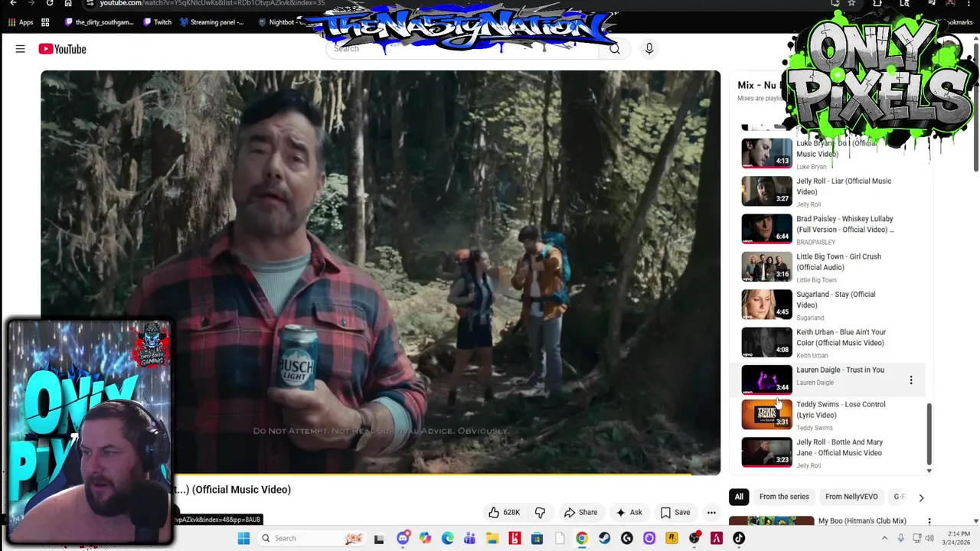Screen dimensions: 980x551
Task: Show more chips with the right arrow
Action: (x=921, y=497)
